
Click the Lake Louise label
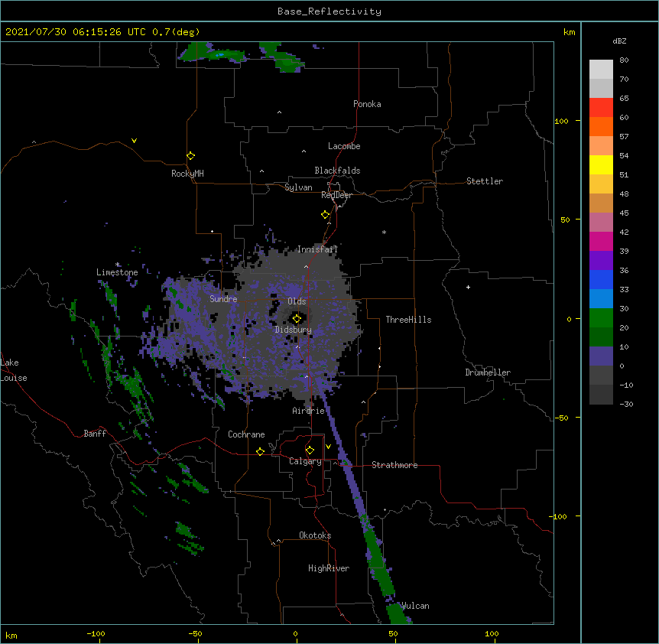(x=14, y=370)
